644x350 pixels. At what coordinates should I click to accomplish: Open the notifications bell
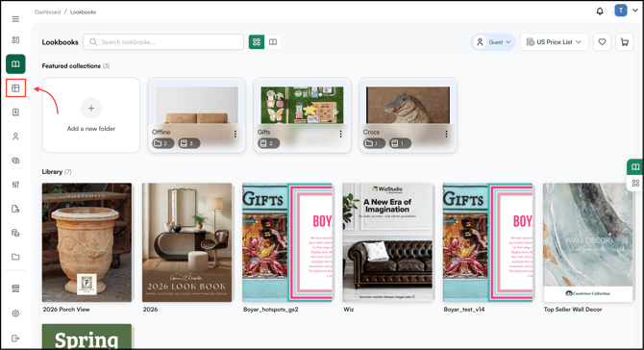pos(600,12)
